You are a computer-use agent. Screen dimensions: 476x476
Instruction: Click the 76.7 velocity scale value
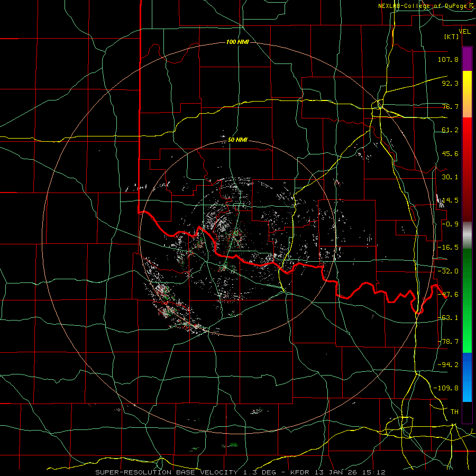tap(450, 106)
